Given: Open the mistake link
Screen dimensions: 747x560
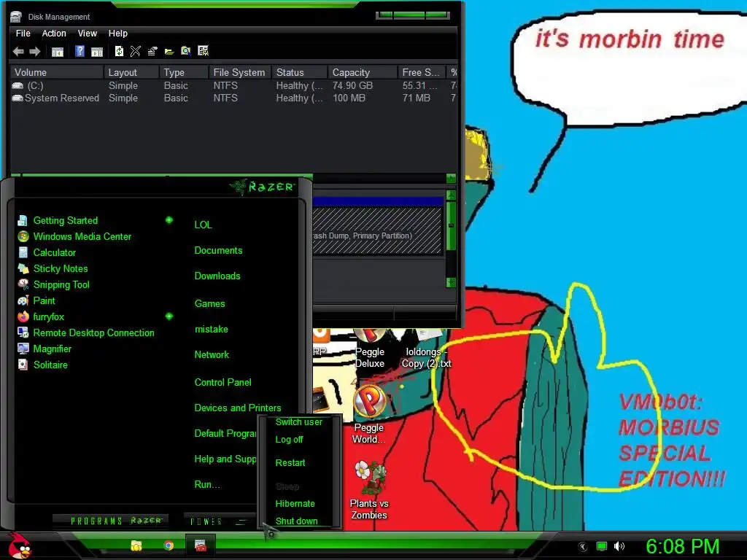Looking at the screenshot, I should point(211,329).
